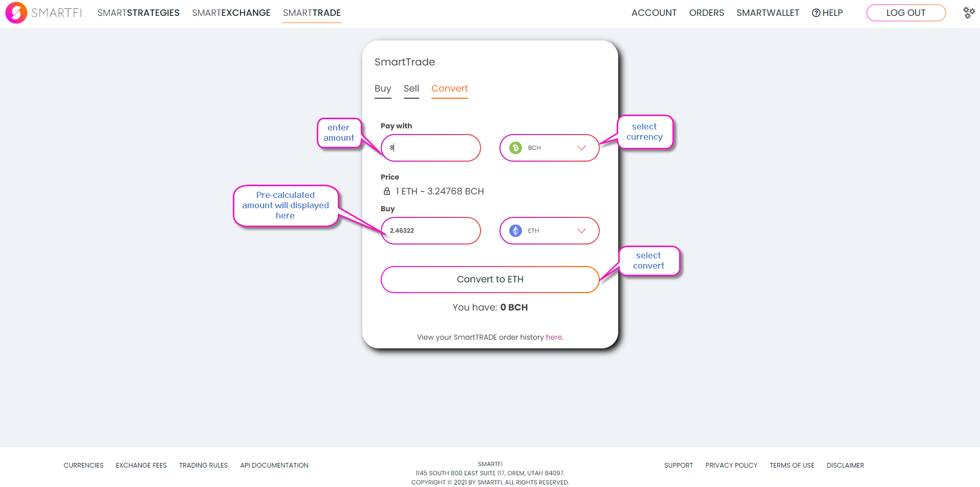Open Currencies footer link
Image resolution: width=980 pixels, height=487 pixels.
pyautogui.click(x=83, y=466)
